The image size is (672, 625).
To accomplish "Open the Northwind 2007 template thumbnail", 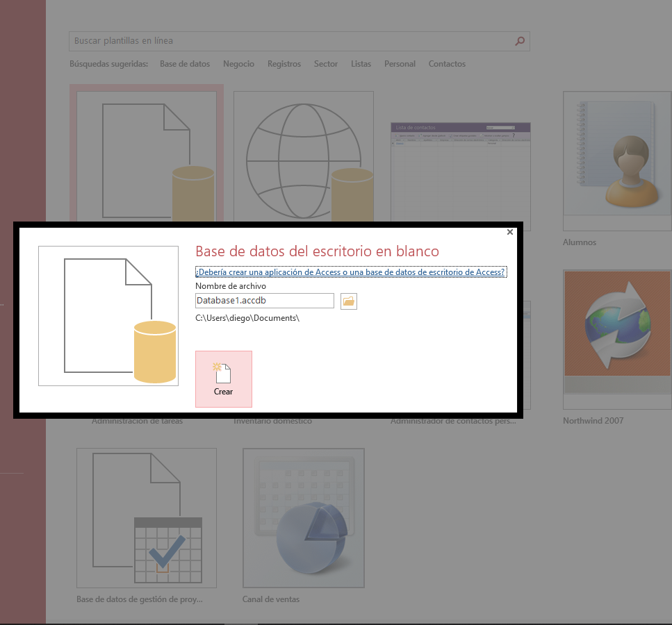I will click(617, 340).
